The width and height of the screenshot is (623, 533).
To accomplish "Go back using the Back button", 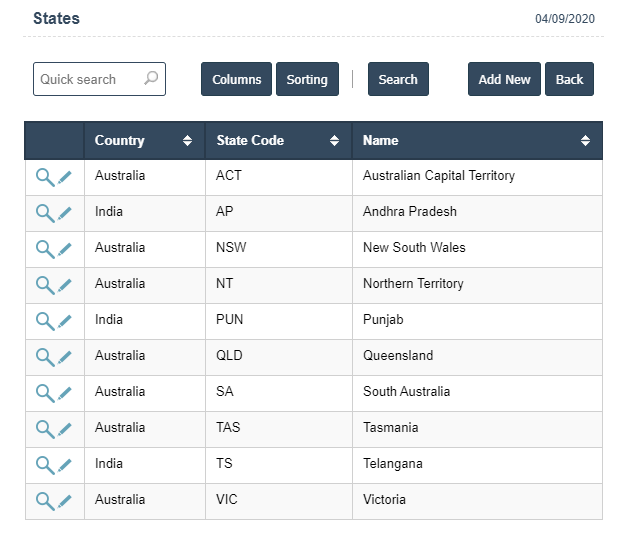I will point(569,80).
